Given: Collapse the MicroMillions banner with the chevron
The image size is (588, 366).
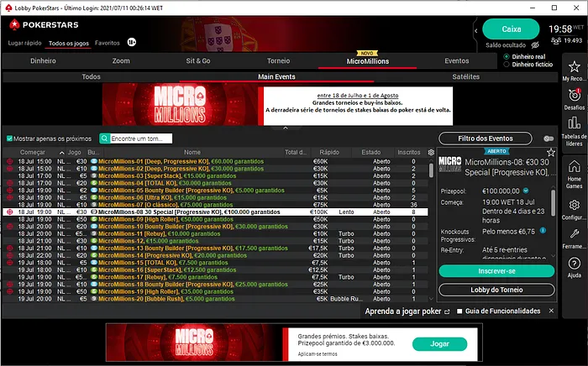Looking at the screenshot, I should click(x=286, y=128).
